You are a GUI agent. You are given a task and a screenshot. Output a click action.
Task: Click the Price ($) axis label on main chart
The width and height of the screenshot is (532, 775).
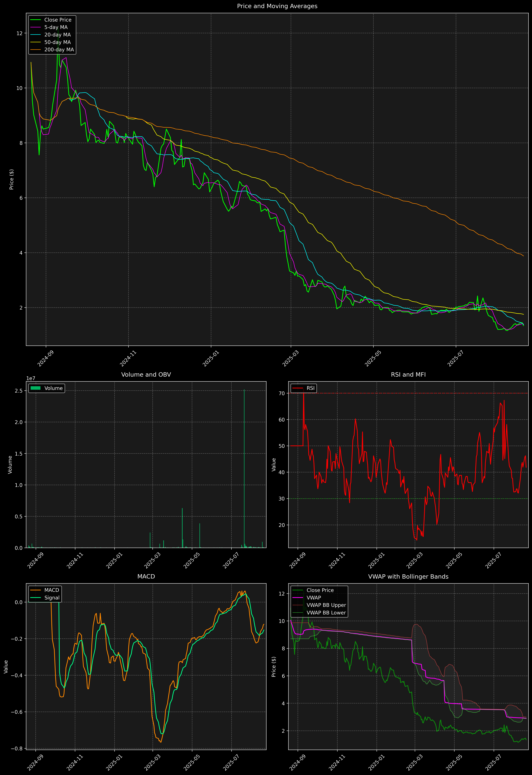click(x=12, y=179)
